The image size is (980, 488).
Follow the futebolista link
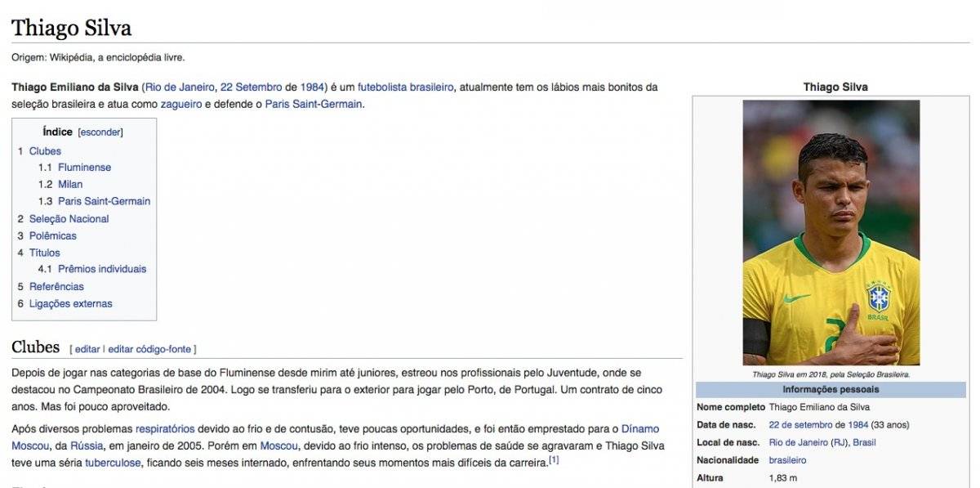[x=381, y=87]
